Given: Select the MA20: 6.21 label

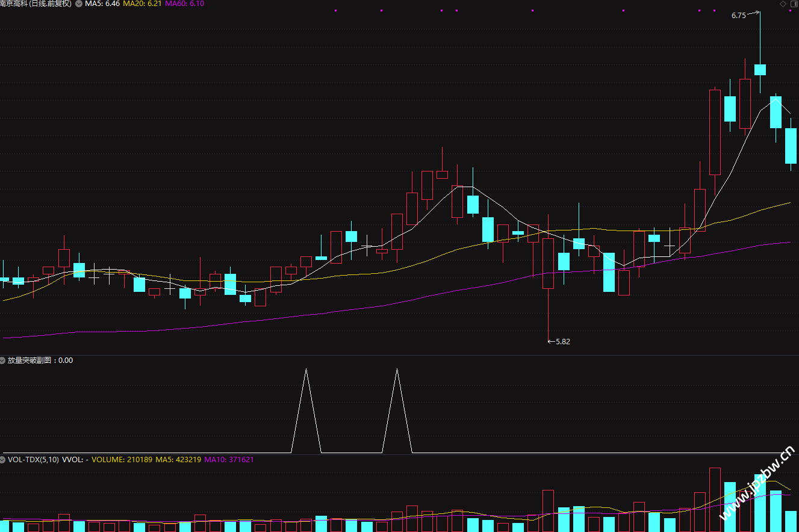Looking at the screenshot, I should pos(142,4).
